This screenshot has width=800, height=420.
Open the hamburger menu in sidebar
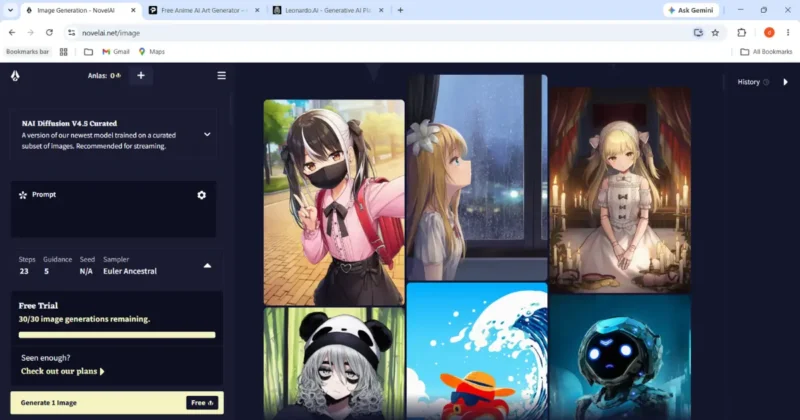(221, 76)
